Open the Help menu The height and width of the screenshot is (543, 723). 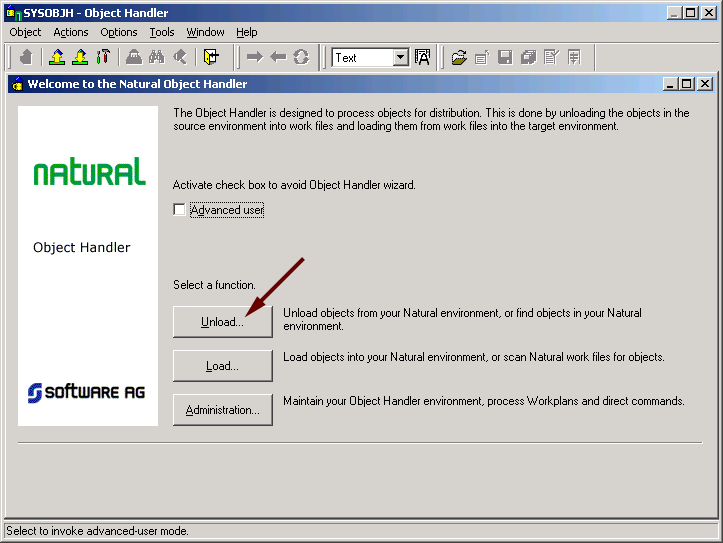[x=247, y=32]
